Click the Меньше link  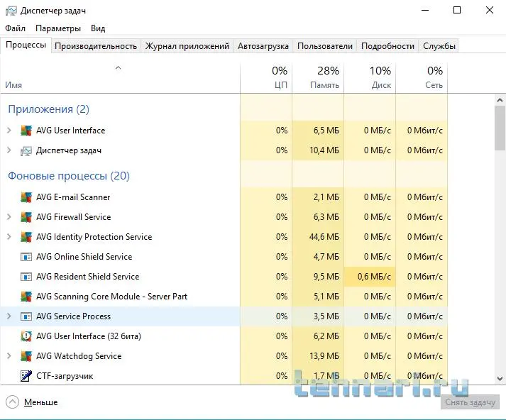pos(41,402)
